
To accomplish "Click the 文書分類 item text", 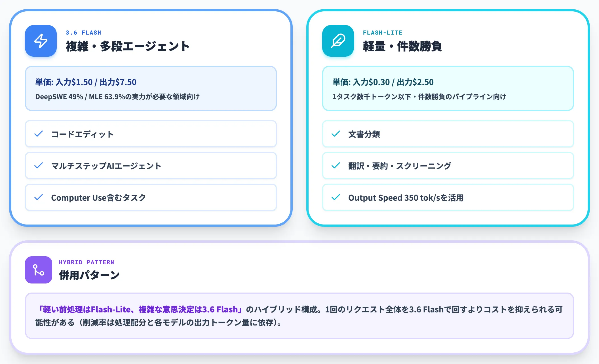I will click(x=364, y=134).
